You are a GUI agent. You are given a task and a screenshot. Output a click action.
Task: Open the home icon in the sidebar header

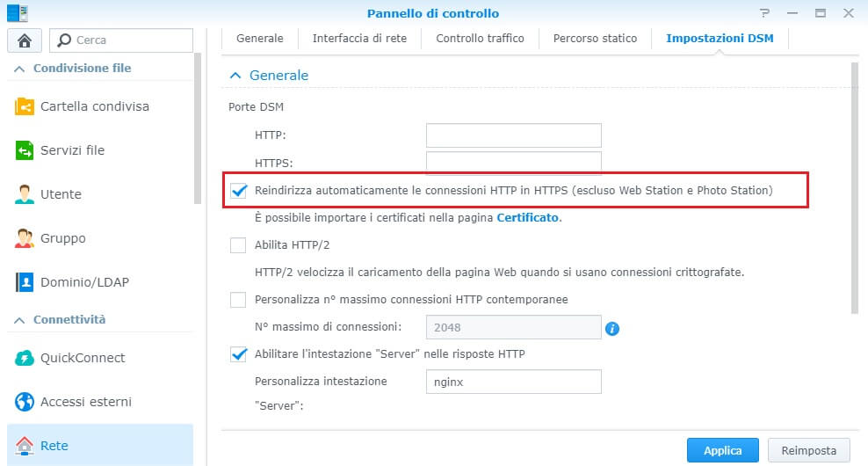tap(25, 40)
